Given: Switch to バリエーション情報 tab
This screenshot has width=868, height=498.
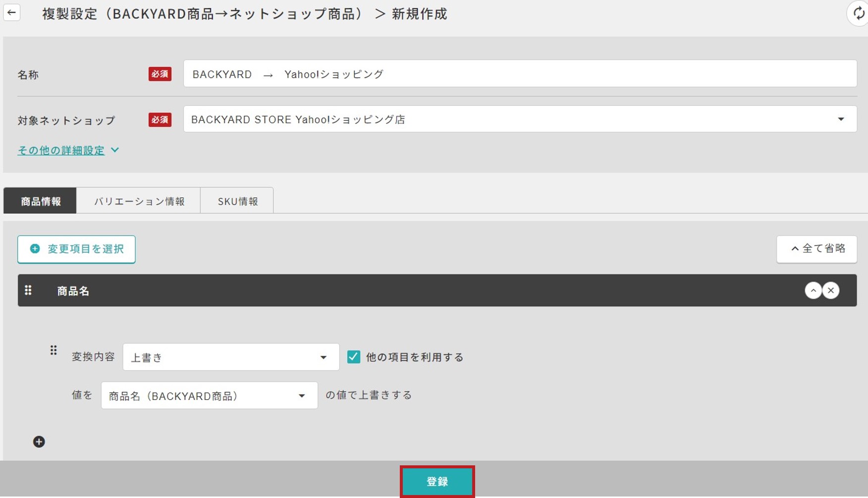Looking at the screenshot, I should tap(139, 201).
